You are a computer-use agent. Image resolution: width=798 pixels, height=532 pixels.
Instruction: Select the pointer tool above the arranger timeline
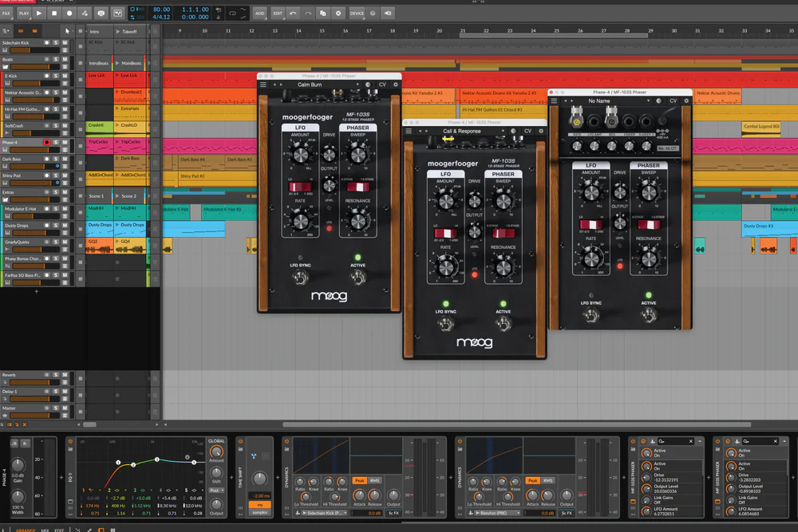pos(67,31)
